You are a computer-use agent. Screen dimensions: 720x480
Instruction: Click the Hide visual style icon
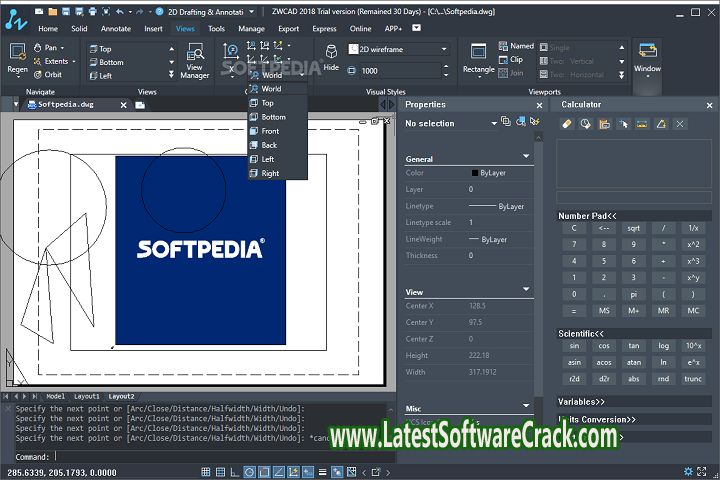(x=331, y=56)
